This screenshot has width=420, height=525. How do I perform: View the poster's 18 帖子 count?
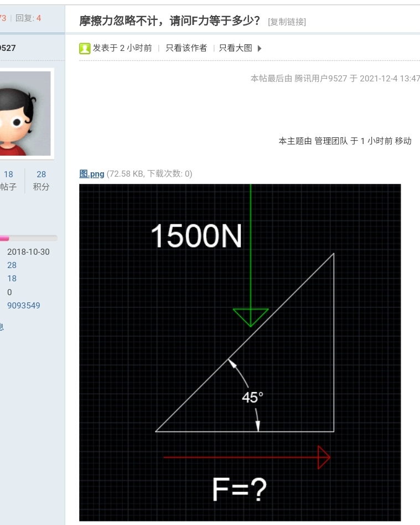pos(9,181)
